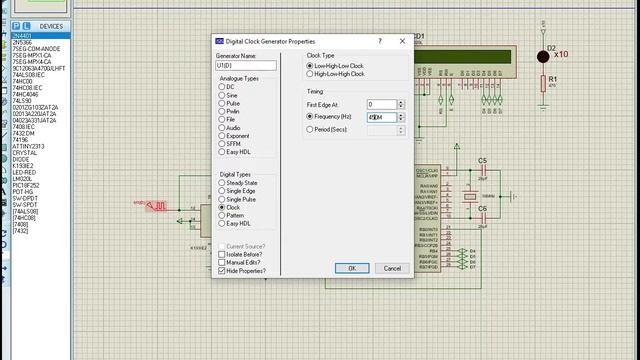Screen dimensions: 640x360
Task: Select Pattern digital type
Action: pos(222,215)
